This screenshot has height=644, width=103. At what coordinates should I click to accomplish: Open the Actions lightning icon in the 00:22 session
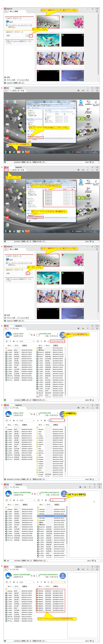coord(88,569)
